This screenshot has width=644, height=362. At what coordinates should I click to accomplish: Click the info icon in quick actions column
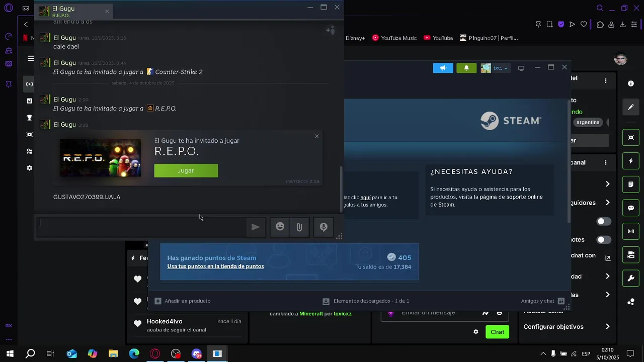631,83
